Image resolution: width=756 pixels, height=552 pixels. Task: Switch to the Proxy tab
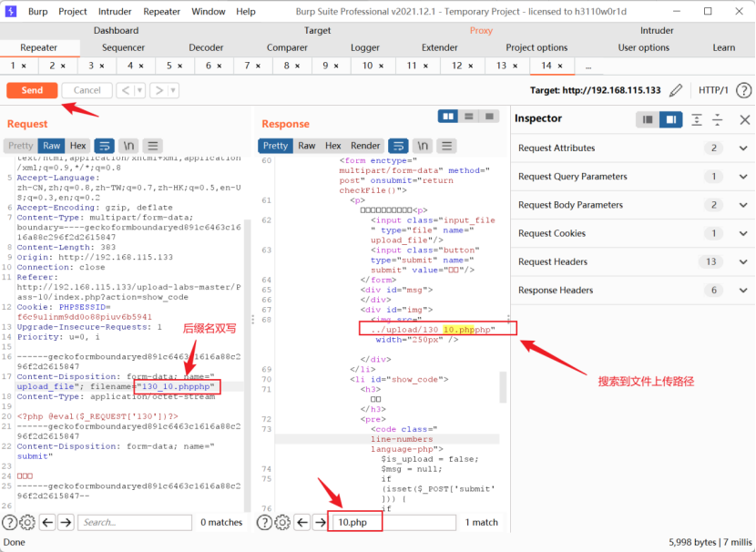pos(481,30)
